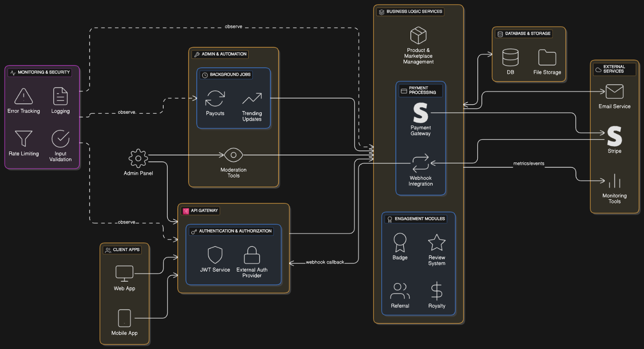Select the Logging document icon
Image resolution: width=644 pixels, height=349 pixels.
click(60, 96)
